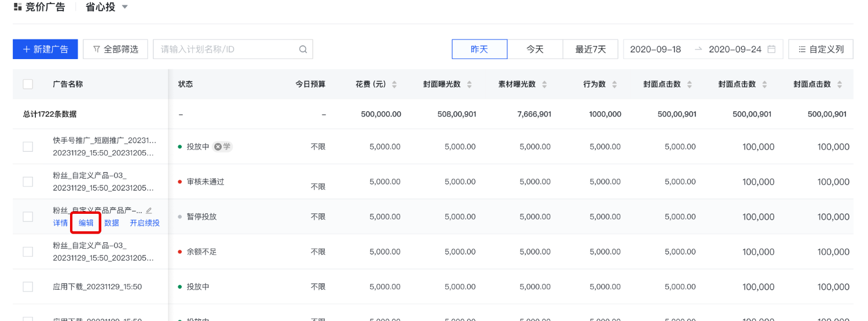The width and height of the screenshot is (868, 321).
Task: Click the 广告名称 column header
Action: (68, 84)
